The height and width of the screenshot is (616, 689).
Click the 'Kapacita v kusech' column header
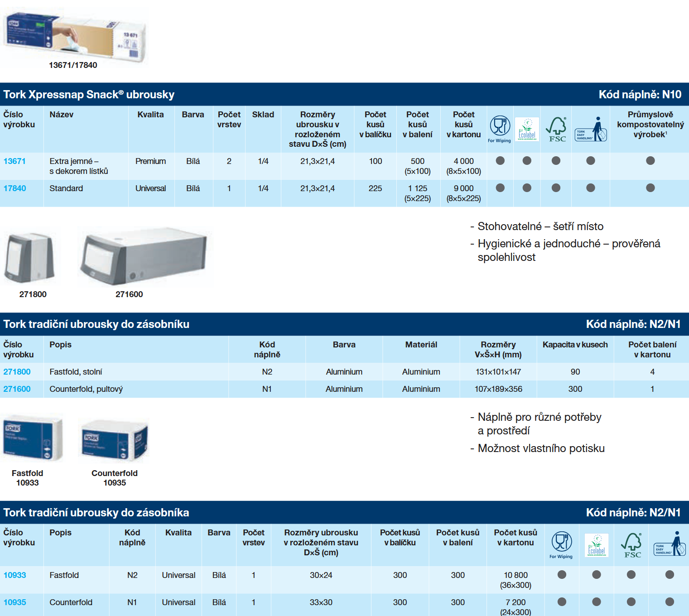pos(575,345)
